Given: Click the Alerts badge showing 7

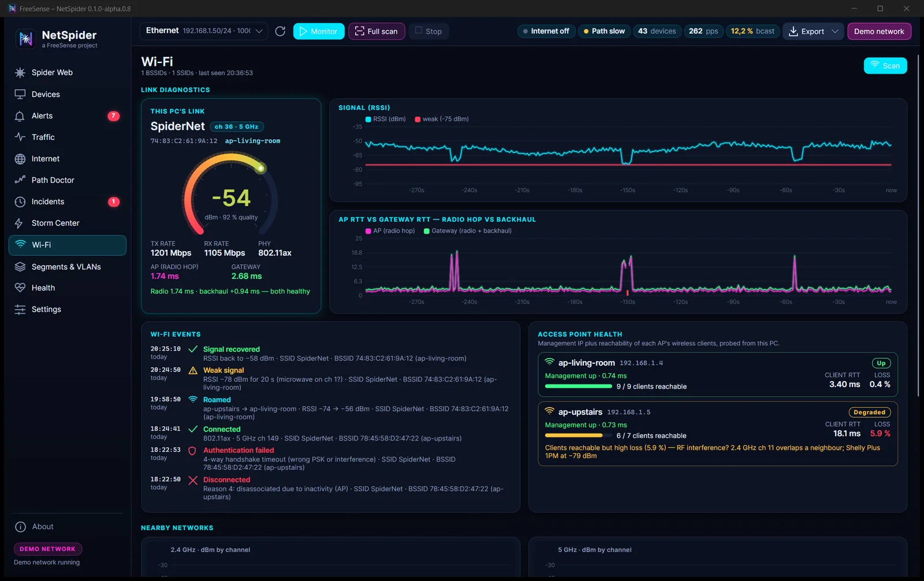Looking at the screenshot, I should tap(113, 116).
